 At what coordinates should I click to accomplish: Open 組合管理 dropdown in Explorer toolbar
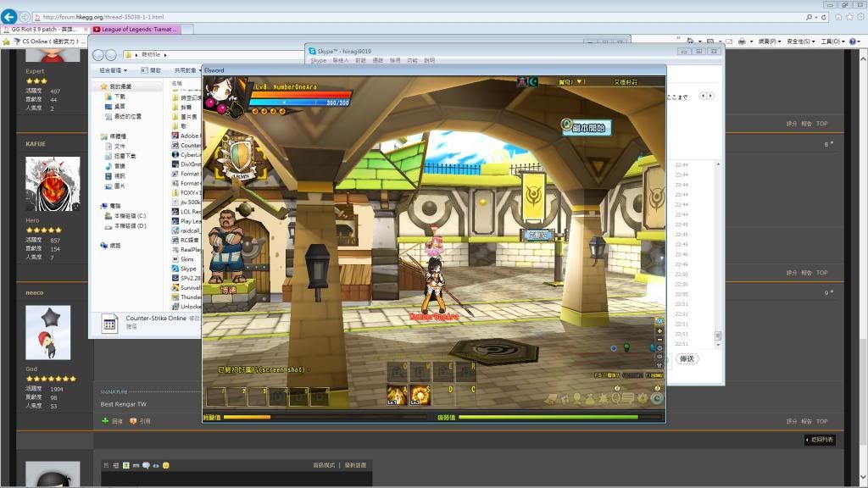pyautogui.click(x=114, y=70)
